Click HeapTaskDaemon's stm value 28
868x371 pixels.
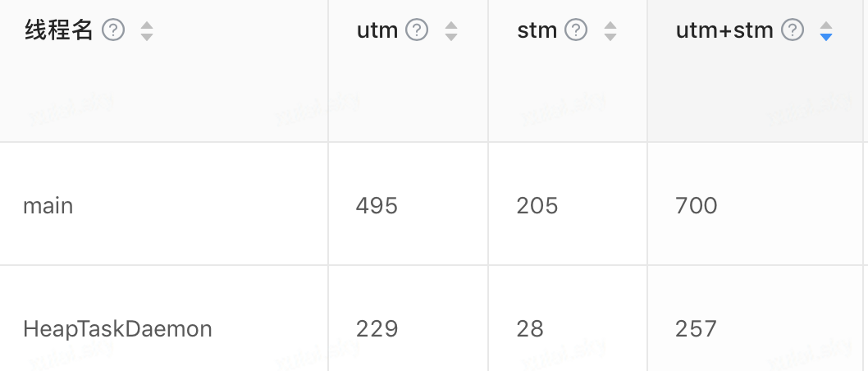pyautogui.click(x=530, y=329)
